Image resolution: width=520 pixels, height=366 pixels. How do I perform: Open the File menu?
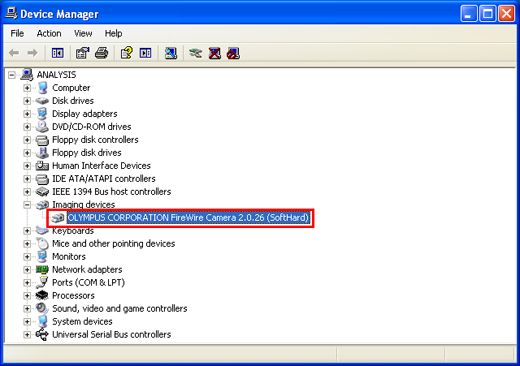17,33
